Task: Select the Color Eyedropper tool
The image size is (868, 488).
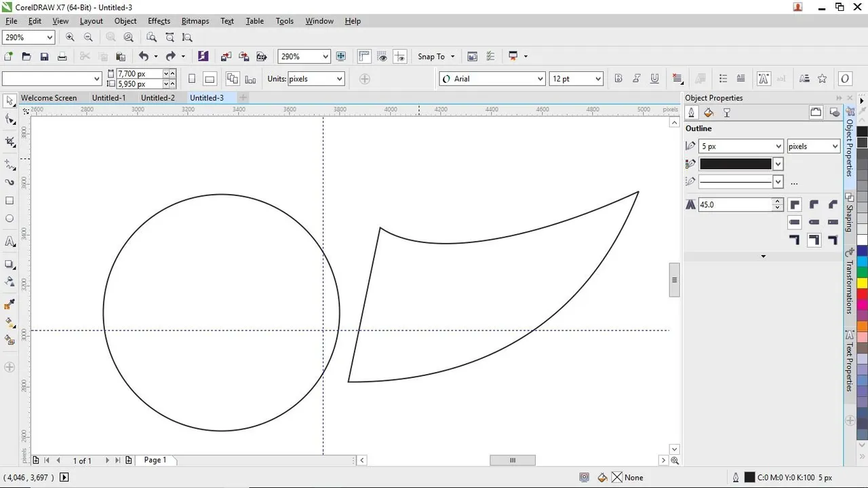Action: point(9,305)
